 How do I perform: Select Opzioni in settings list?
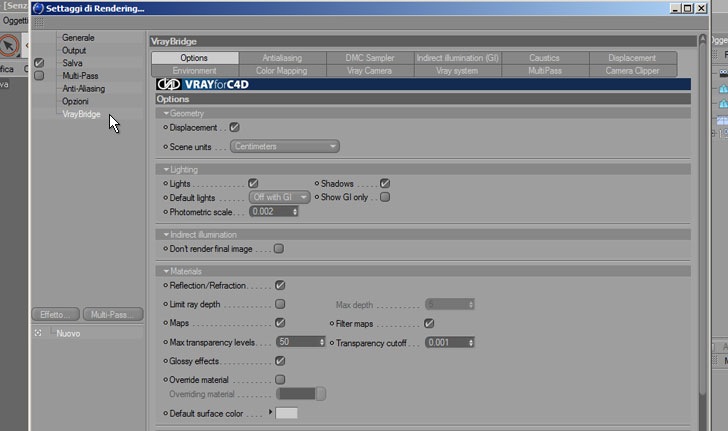[x=75, y=101]
